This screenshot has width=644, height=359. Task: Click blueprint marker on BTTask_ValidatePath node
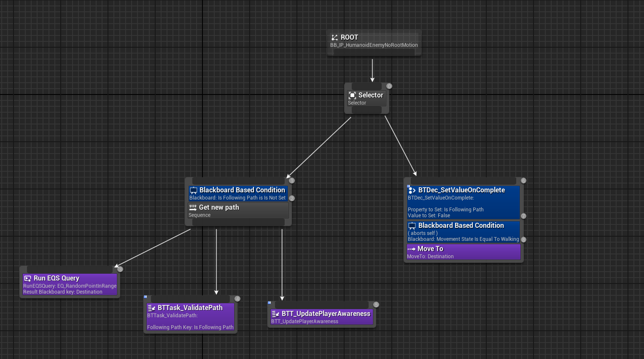pyautogui.click(x=146, y=297)
